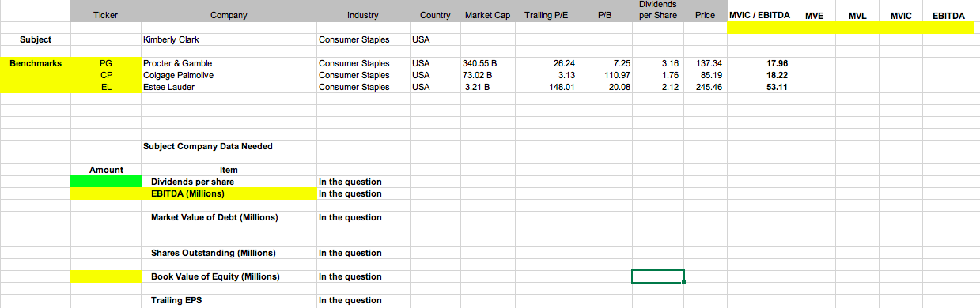
Task: Select the EBITDA column header
Action: coord(948,16)
